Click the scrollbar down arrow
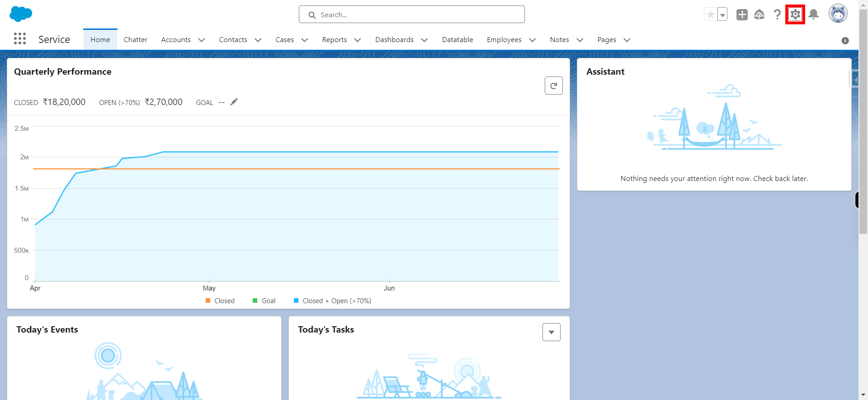Image resolution: width=868 pixels, height=400 pixels. pyautogui.click(x=863, y=395)
